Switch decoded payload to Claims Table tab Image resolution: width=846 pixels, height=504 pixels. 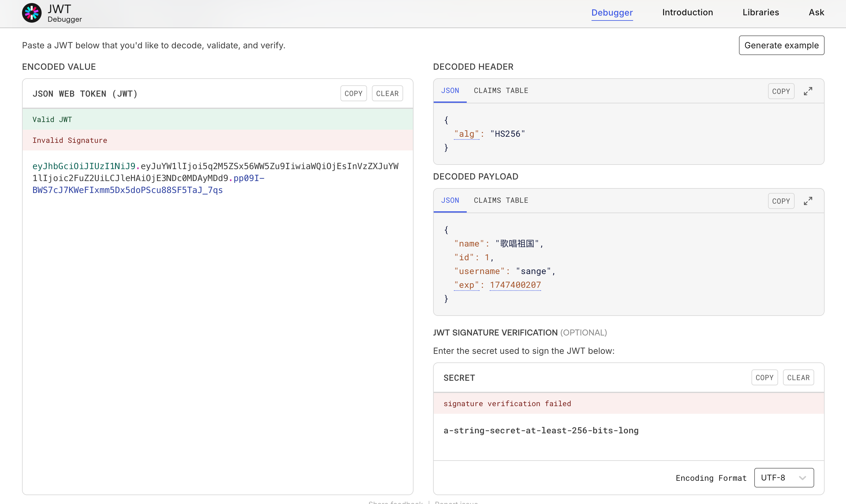501,200
